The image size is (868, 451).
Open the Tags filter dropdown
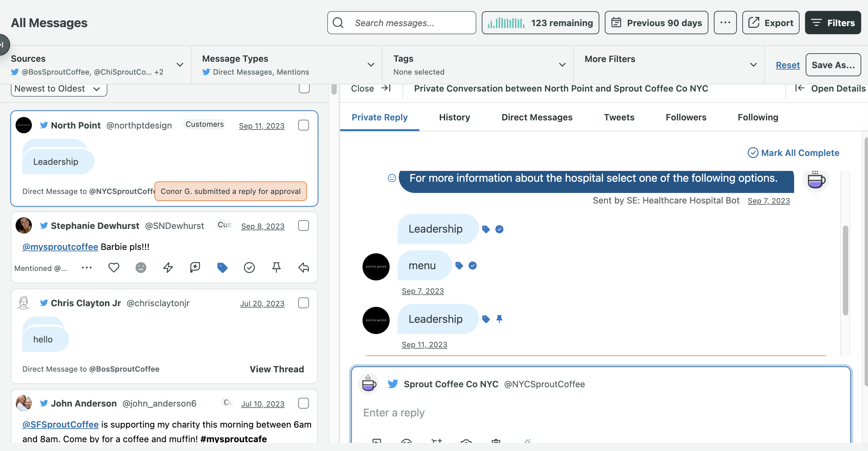pyautogui.click(x=562, y=65)
